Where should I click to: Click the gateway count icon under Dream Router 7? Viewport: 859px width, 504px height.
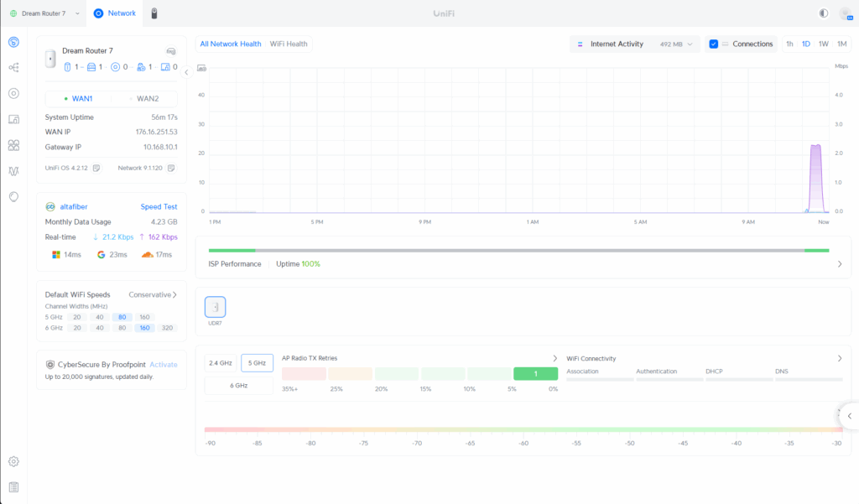(x=67, y=67)
